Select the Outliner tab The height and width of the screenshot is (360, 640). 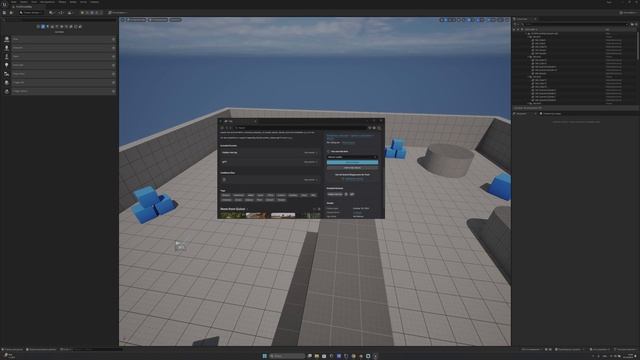coord(523,19)
